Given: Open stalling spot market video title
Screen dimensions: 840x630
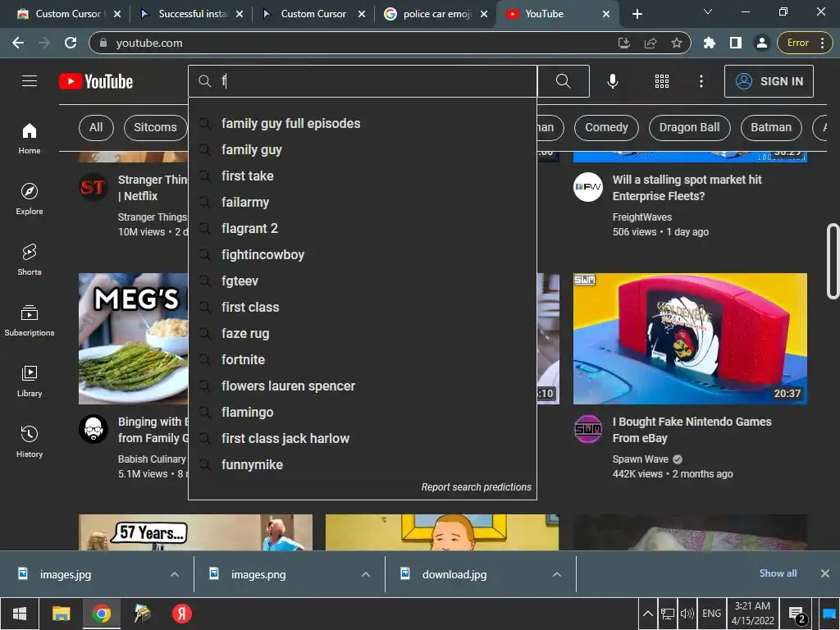Looking at the screenshot, I should pyautogui.click(x=687, y=188).
